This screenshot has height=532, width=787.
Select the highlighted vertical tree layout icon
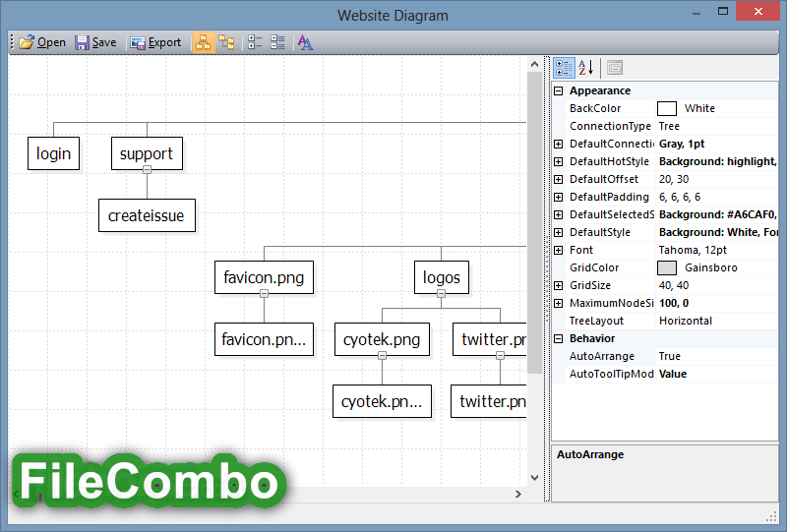[204, 42]
